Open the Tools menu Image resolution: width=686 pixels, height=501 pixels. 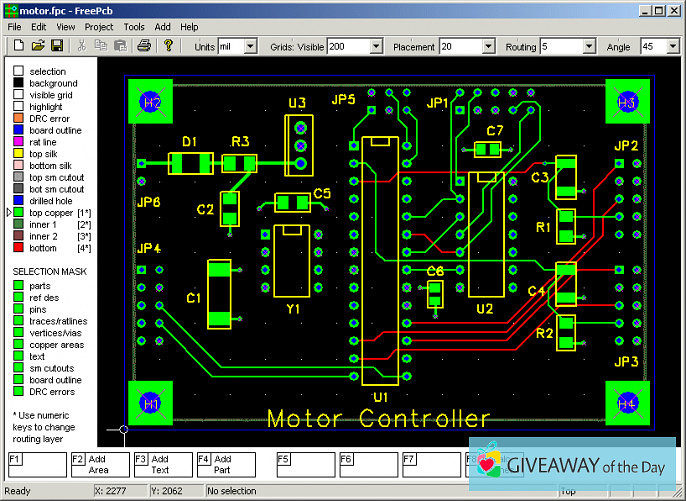point(134,26)
